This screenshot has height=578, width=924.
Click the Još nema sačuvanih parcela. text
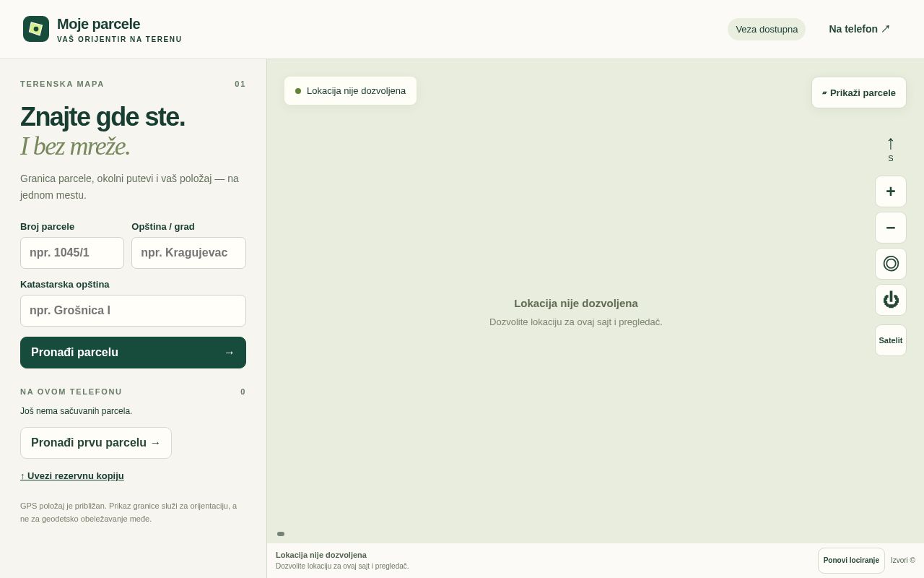point(76,411)
